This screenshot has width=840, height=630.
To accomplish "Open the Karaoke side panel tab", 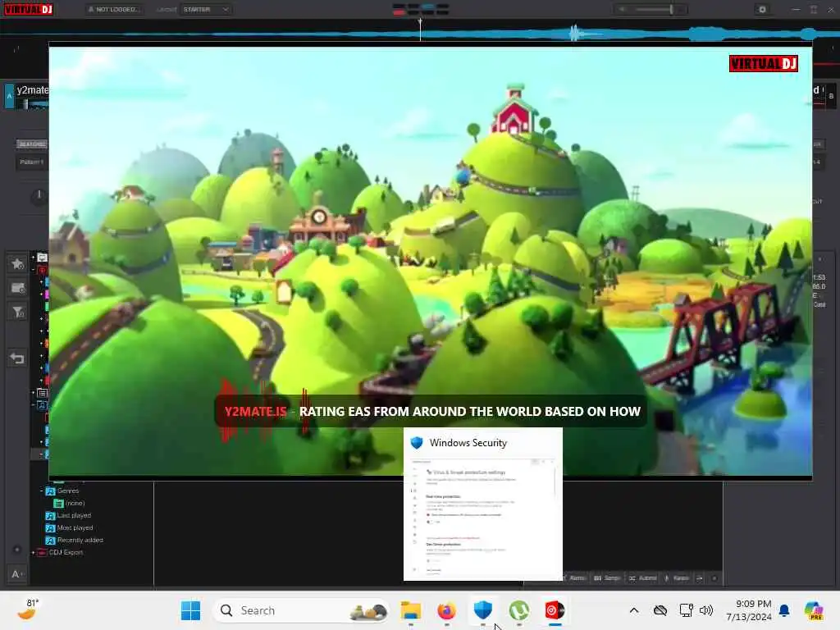I will [x=677, y=578].
